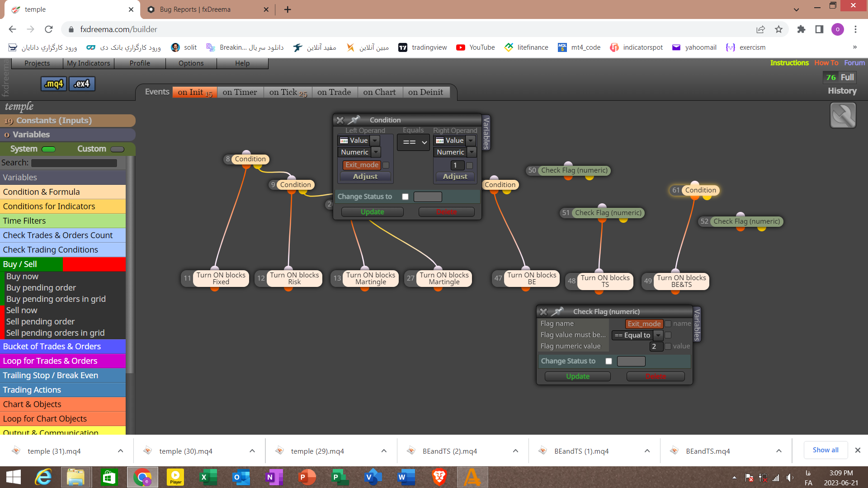
Task: Switch to the on Trade event tab
Action: (334, 92)
